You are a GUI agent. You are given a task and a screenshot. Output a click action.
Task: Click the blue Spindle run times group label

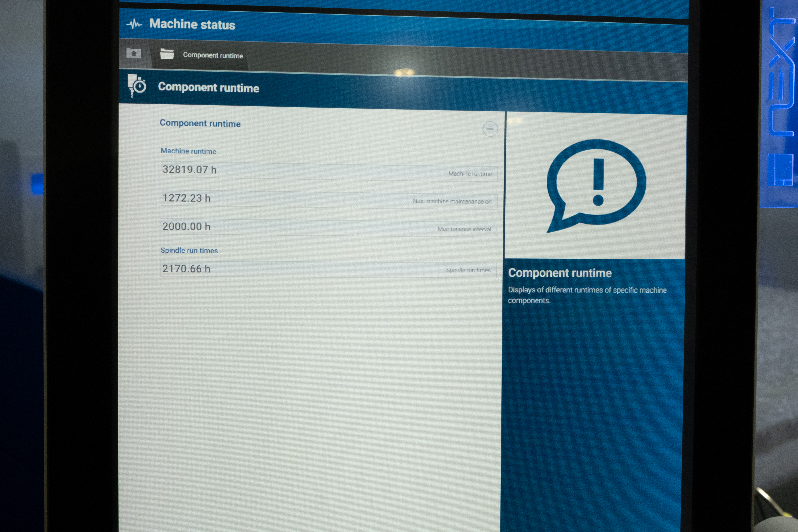189,250
